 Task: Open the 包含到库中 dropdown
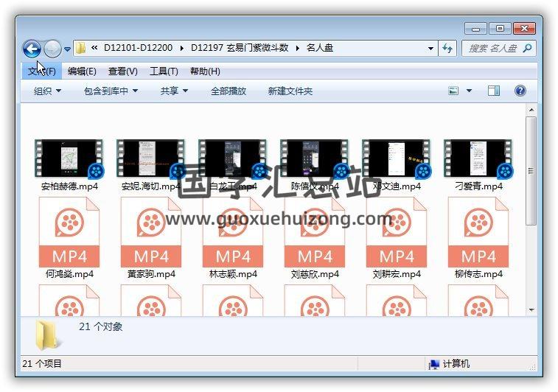click(x=111, y=91)
